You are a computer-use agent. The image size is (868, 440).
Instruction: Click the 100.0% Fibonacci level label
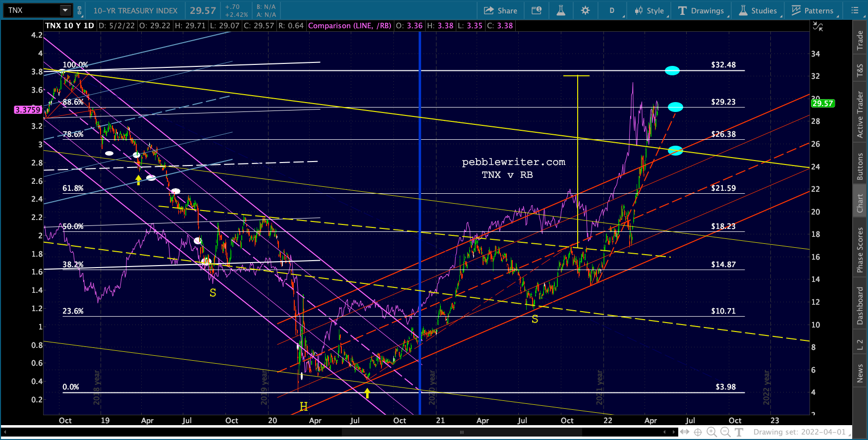coord(75,65)
